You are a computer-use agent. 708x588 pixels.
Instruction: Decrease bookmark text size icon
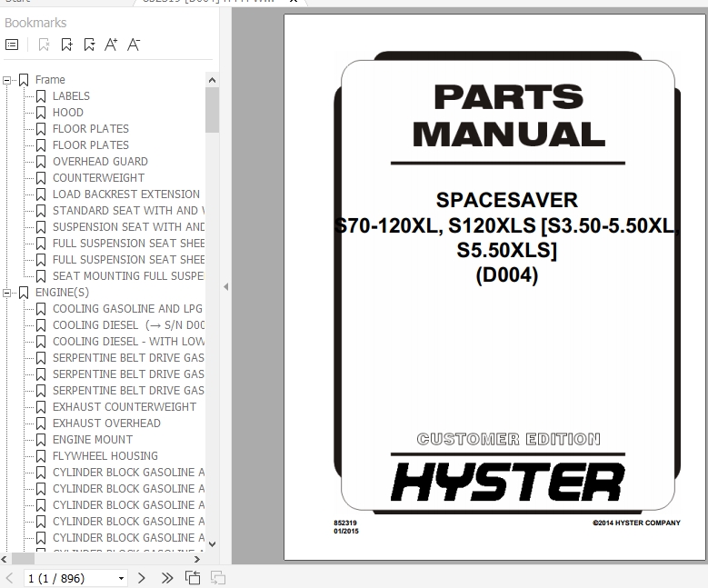(134, 45)
